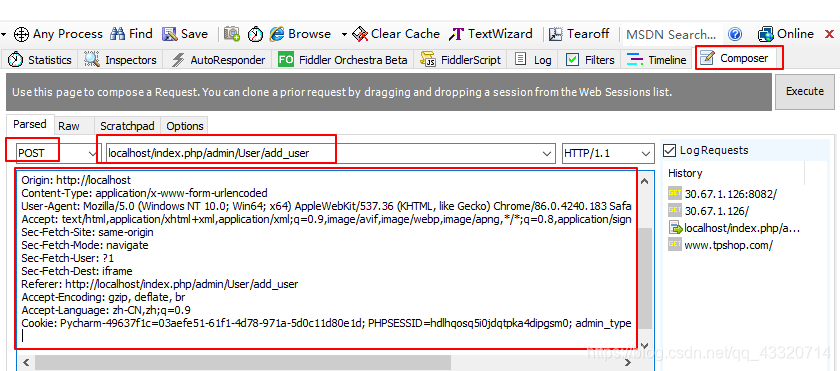Open the HTTP/1.1 version dropdown
840x371 pixels.
coord(608,153)
